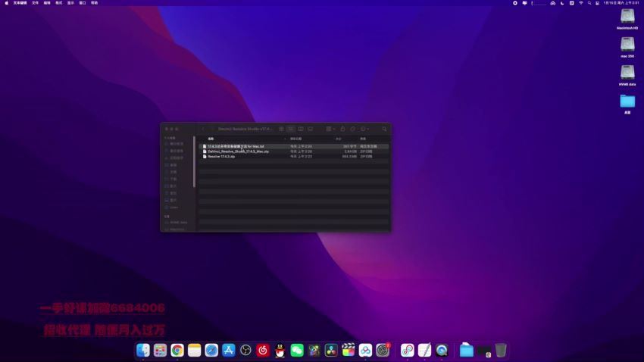
Task: Open the Finder search magnifier
Action: tap(384, 129)
